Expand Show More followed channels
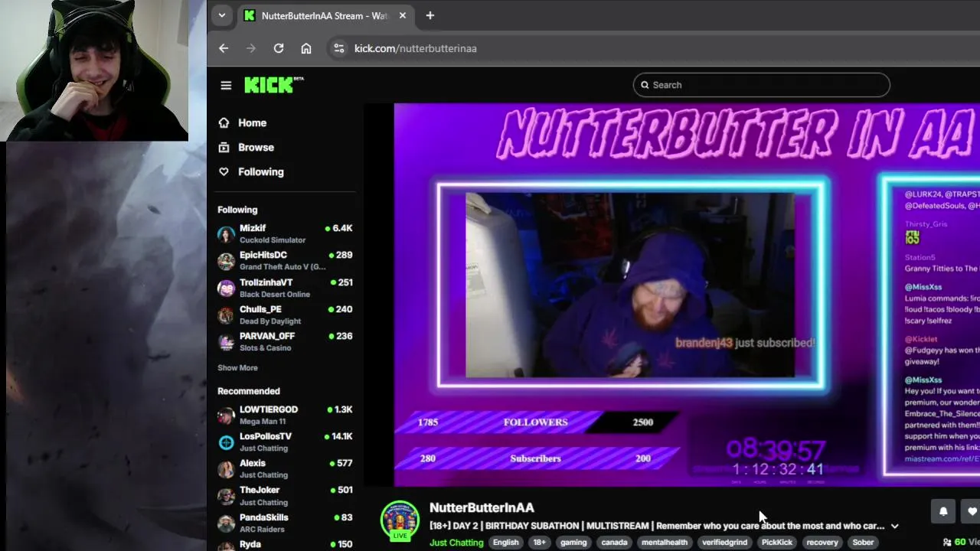The width and height of the screenshot is (980, 551). coord(237,368)
